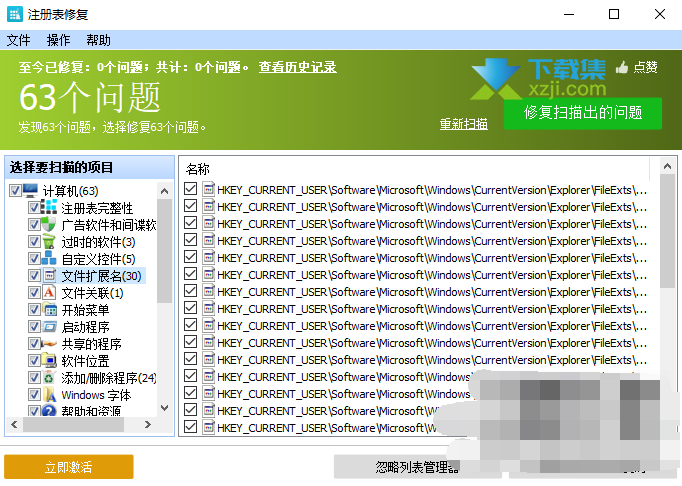682x486 pixels.
Task: Open the 文件 menu
Action: (19, 40)
